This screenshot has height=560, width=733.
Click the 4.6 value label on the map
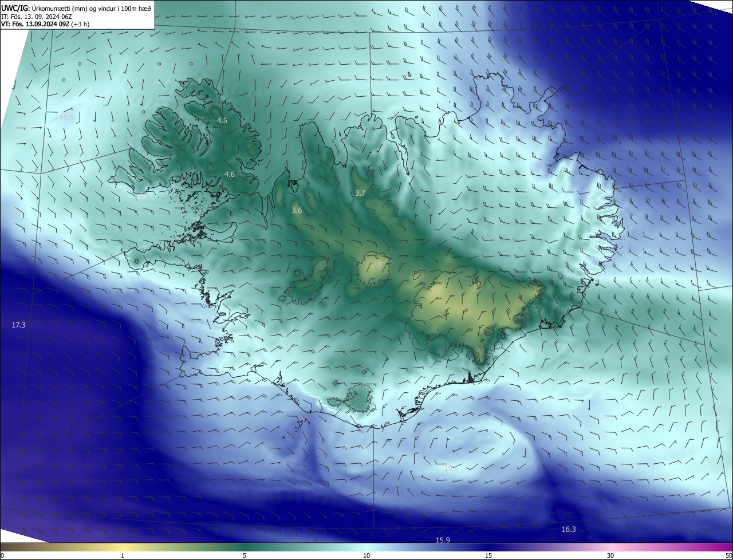pos(229,174)
